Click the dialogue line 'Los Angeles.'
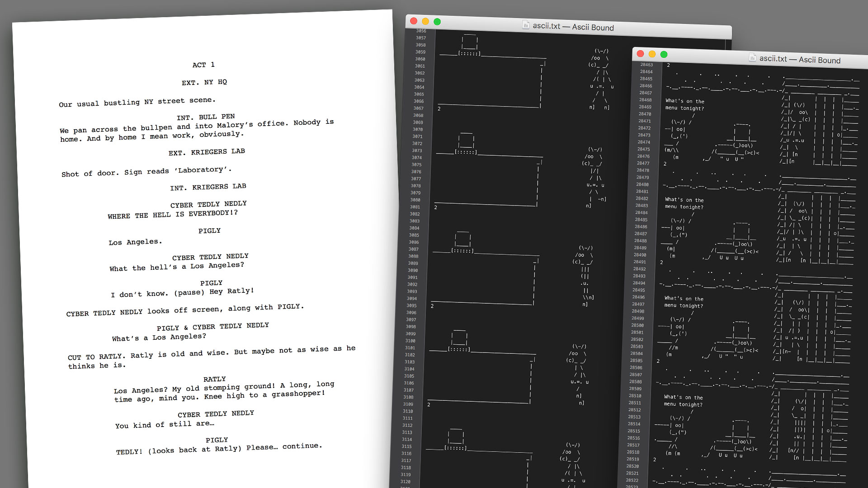Viewport: 868px width, 488px height. click(x=135, y=242)
